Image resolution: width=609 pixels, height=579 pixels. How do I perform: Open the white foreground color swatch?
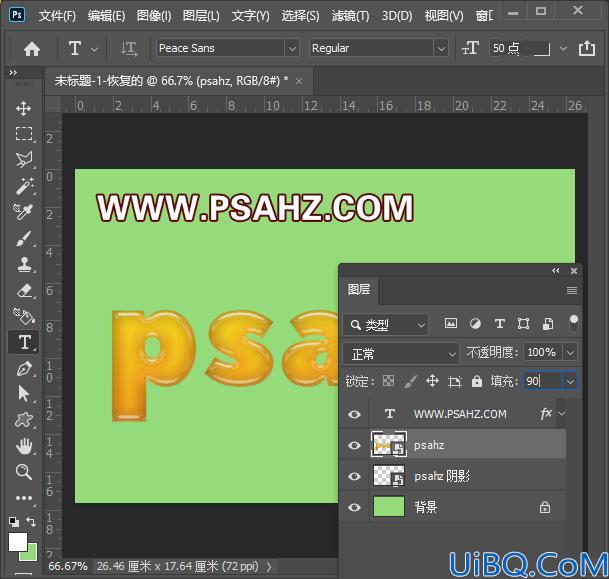tap(17, 541)
